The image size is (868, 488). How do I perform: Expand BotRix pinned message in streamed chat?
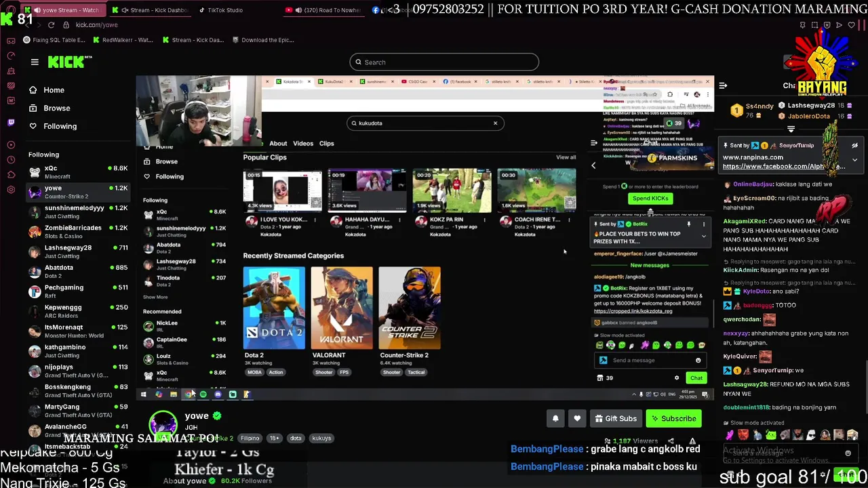point(703,236)
